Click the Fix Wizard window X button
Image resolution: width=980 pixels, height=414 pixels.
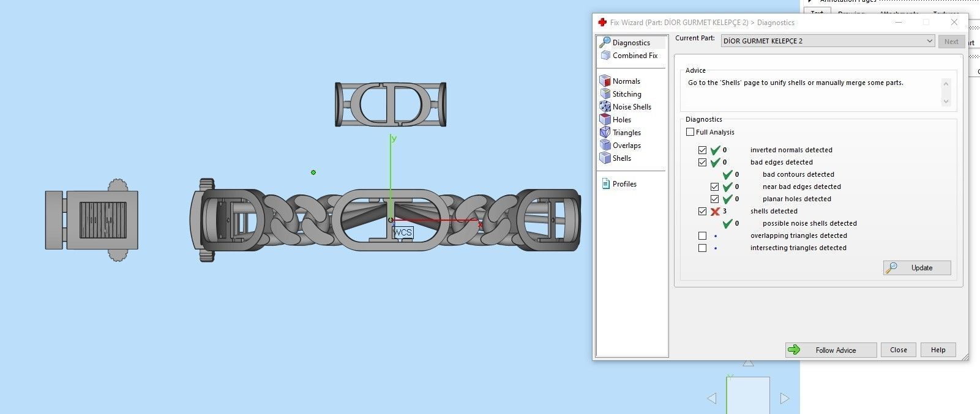point(954,23)
